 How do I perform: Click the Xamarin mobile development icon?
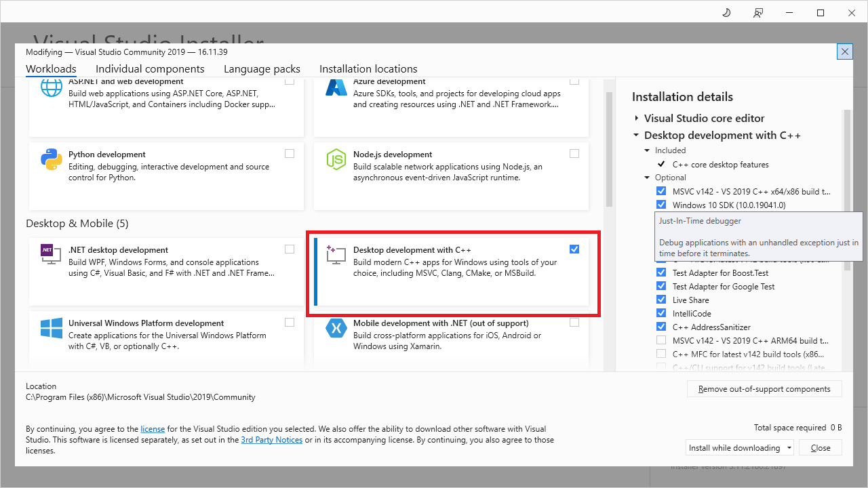point(336,328)
